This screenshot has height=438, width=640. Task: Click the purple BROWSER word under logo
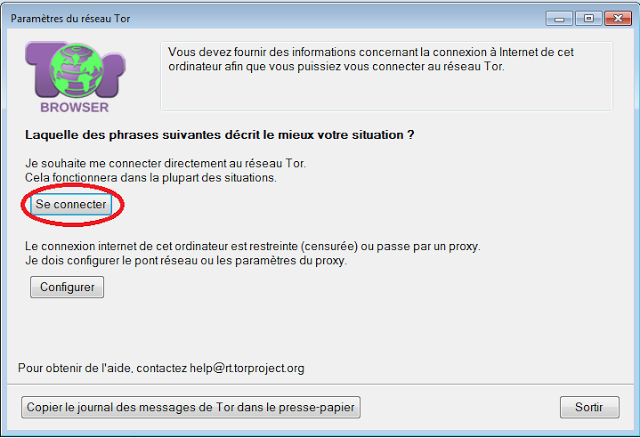click(75, 107)
